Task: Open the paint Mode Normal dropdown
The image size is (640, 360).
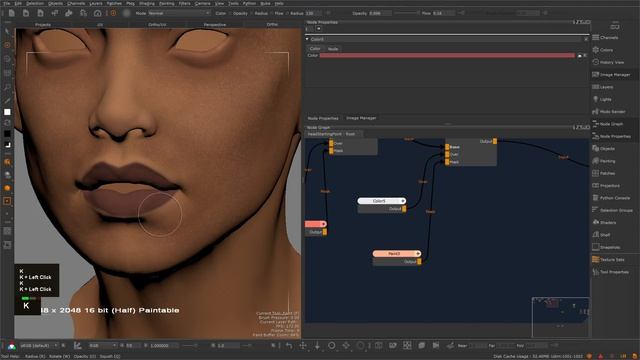Action: (179, 13)
